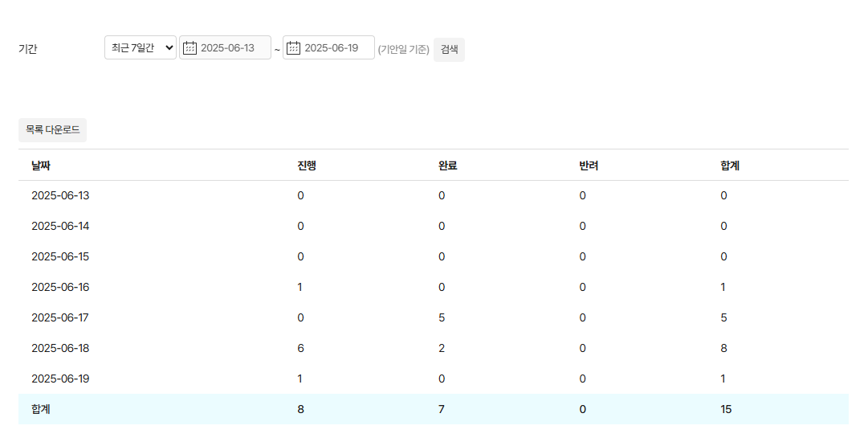Click the end date calendar icon
The height and width of the screenshot is (442, 868).
[294, 48]
